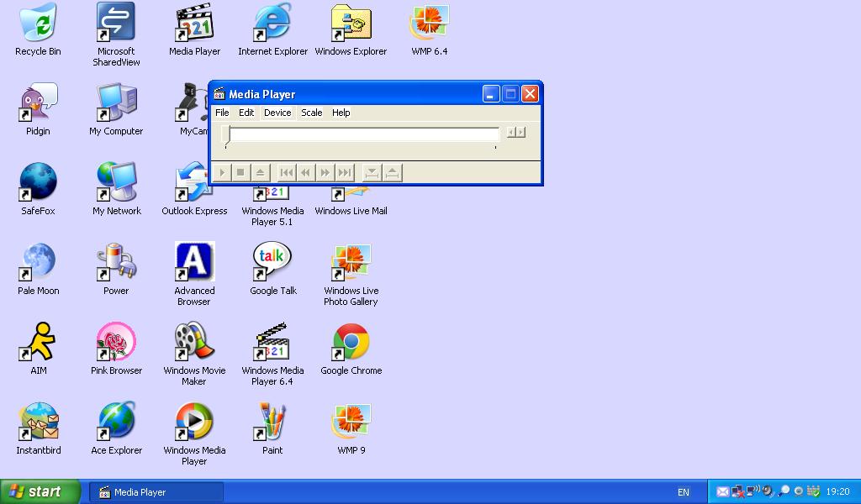Open the File menu in Media Player
Screen dimensions: 861x504
tap(222, 113)
